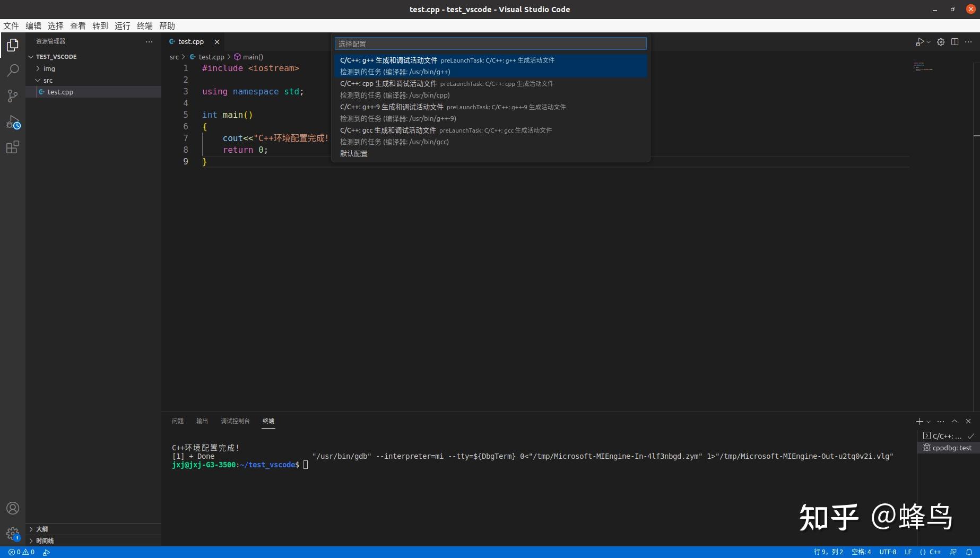Open the Search view

[13, 71]
